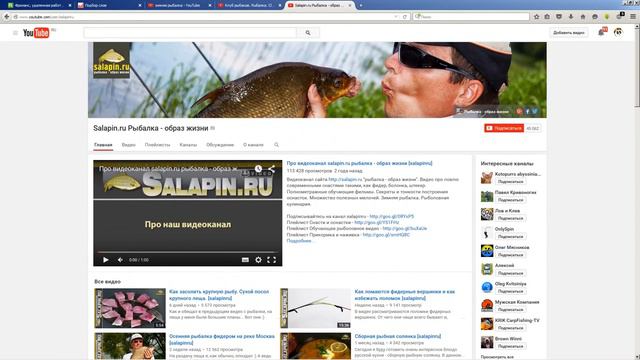
Task: Open Firefox bookmarks list icon
Action: [547, 17]
